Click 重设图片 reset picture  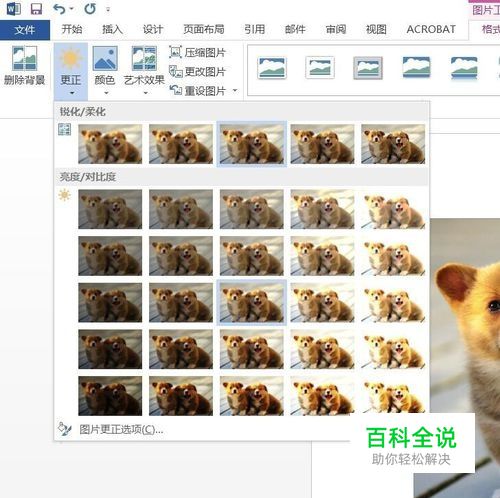coord(197,90)
